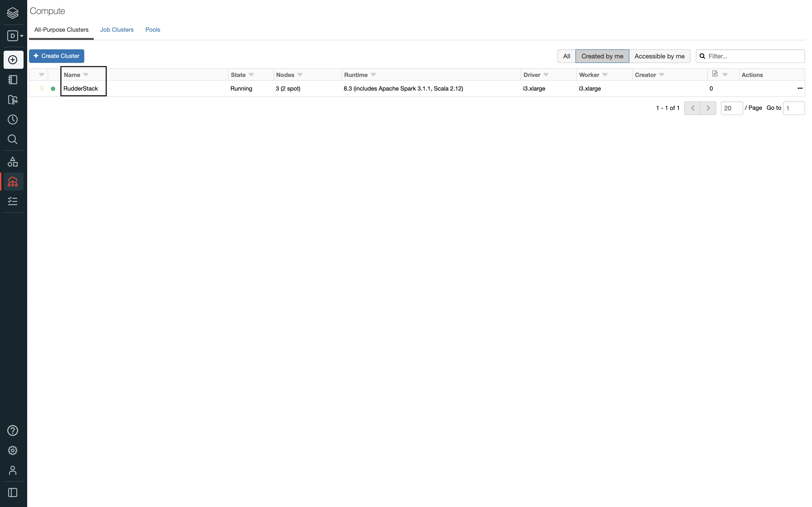Open the Recents clock icon
The height and width of the screenshot is (507, 812).
[13, 120]
